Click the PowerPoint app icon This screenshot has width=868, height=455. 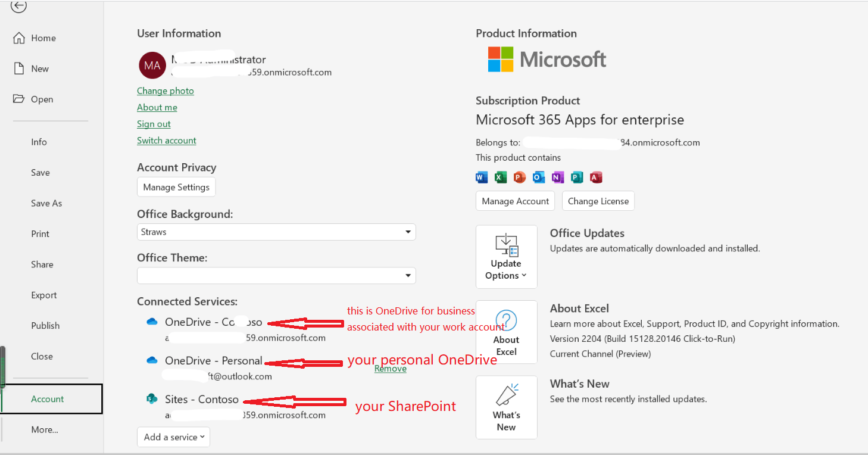tap(520, 177)
